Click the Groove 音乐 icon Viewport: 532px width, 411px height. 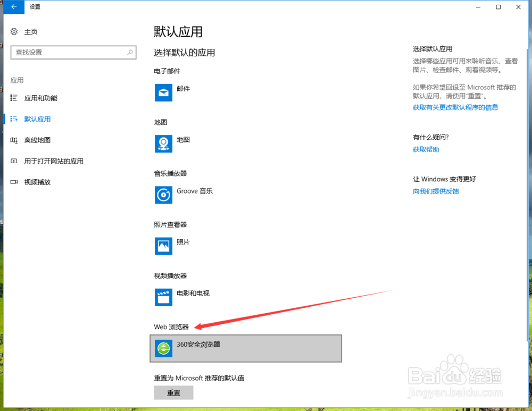pyautogui.click(x=163, y=195)
